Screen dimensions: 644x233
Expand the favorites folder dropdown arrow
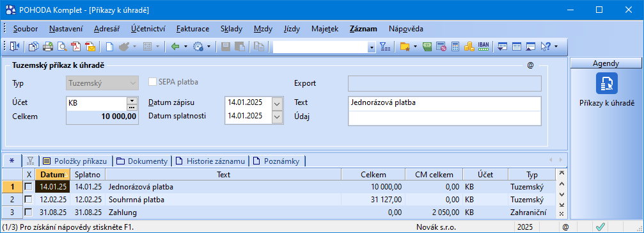pyautogui.click(x=415, y=47)
